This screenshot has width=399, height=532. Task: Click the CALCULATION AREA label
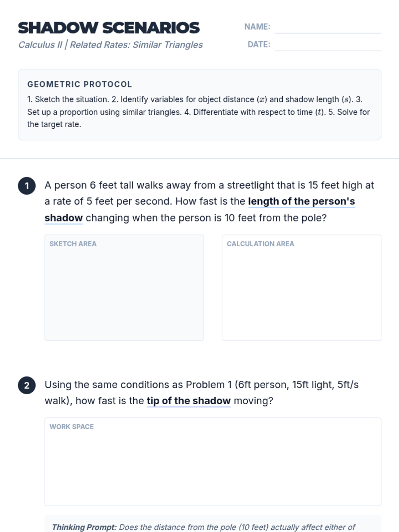pos(260,244)
